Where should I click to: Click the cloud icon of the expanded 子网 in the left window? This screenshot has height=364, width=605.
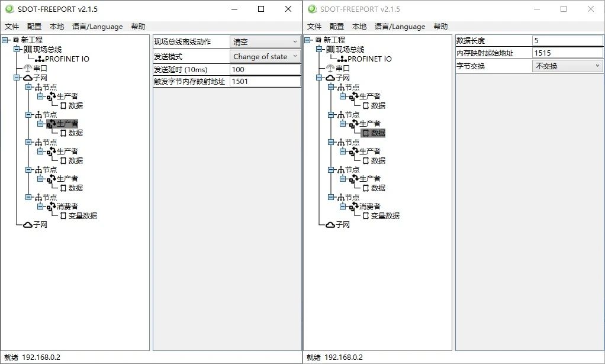[x=28, y=78]
